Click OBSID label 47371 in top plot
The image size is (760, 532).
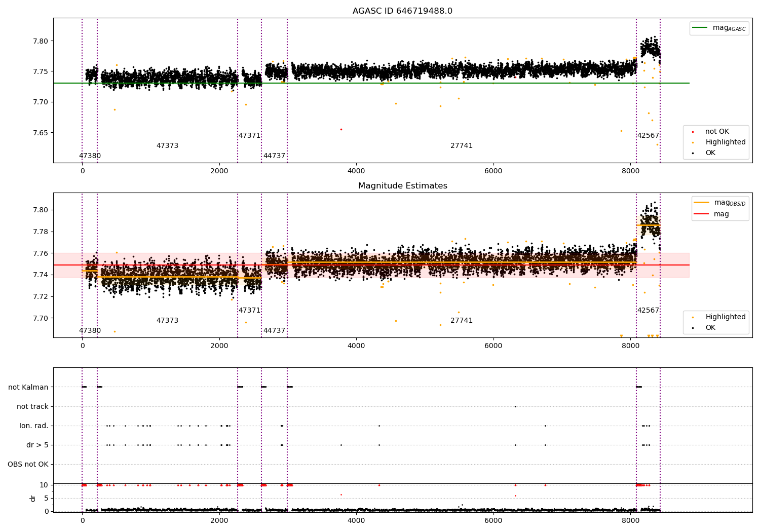(x=249, y=136)
